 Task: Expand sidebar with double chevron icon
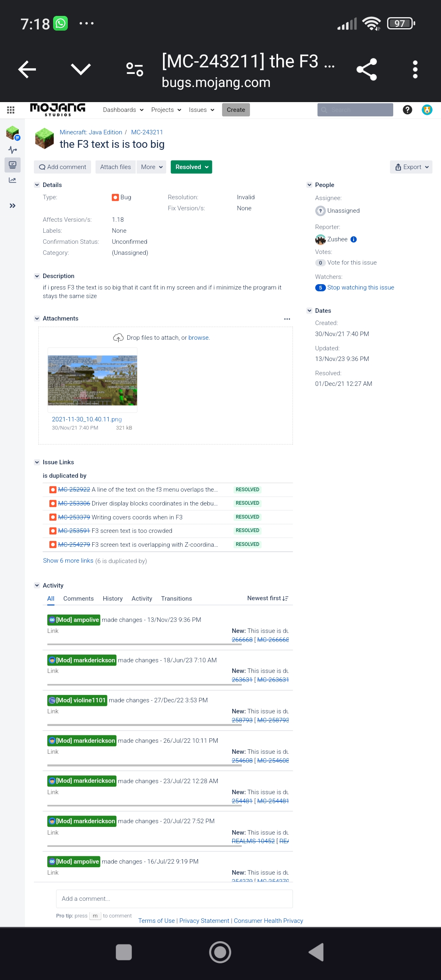coord(13,206)
